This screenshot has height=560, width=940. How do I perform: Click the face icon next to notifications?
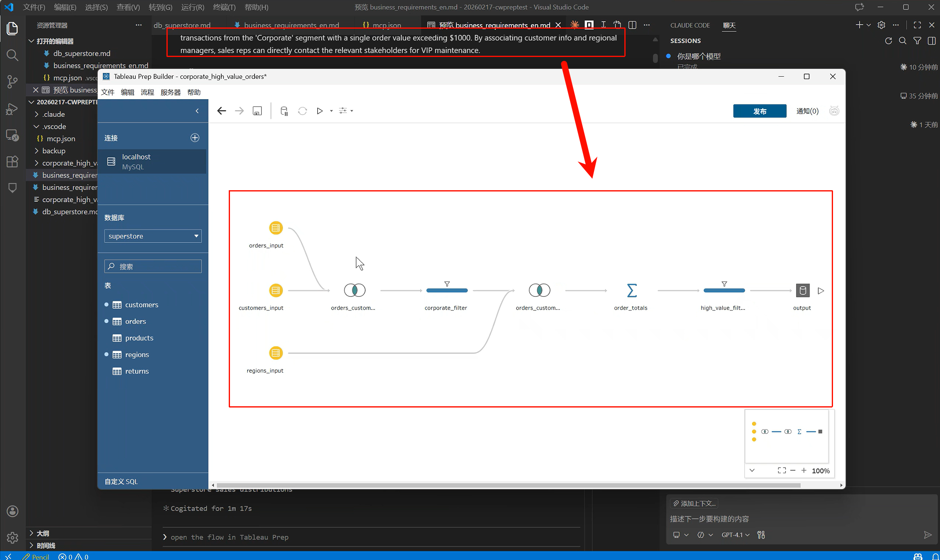(x=834, y=111)
